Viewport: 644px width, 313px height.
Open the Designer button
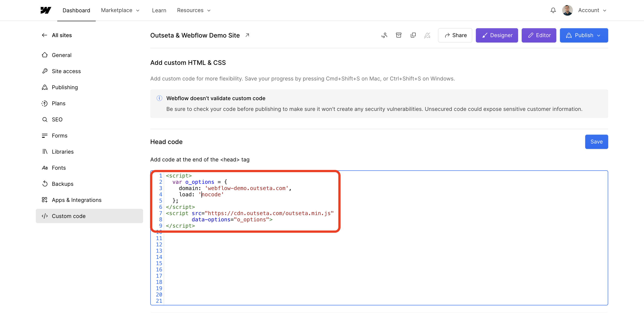point(496,35)
